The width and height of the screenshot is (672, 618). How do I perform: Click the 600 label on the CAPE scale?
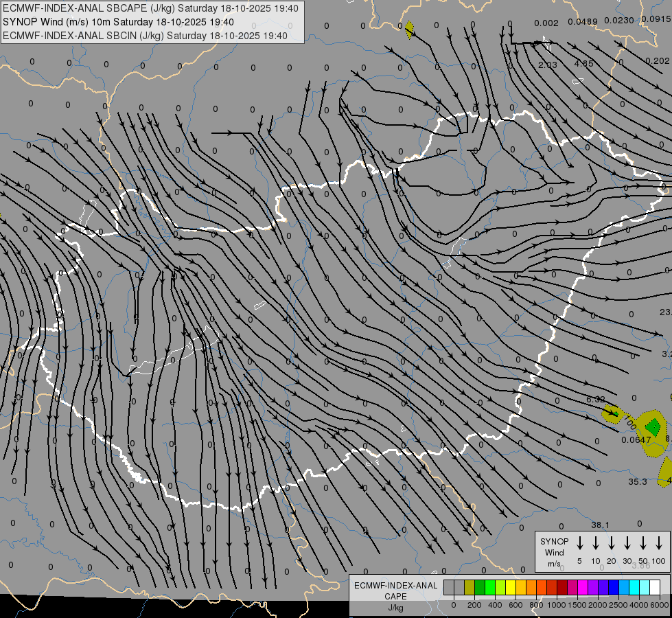tap(515, 605)
